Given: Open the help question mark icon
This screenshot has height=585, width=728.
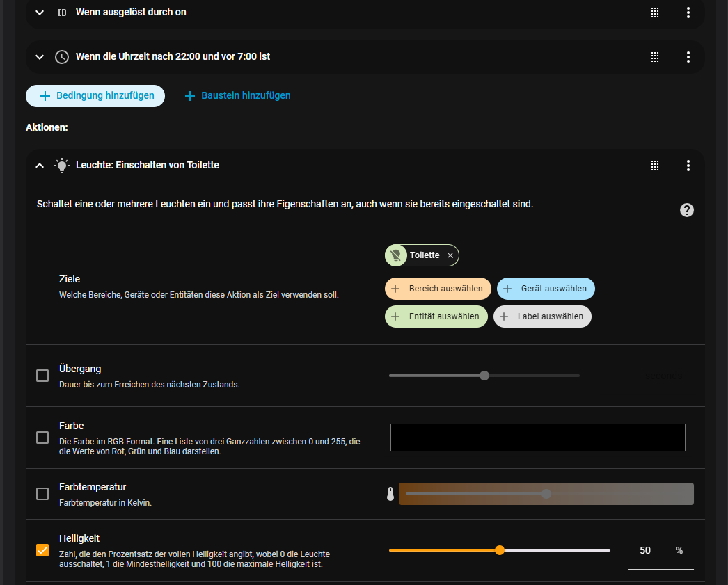Looking at the screenshot, I should click(x=686, y=209).
